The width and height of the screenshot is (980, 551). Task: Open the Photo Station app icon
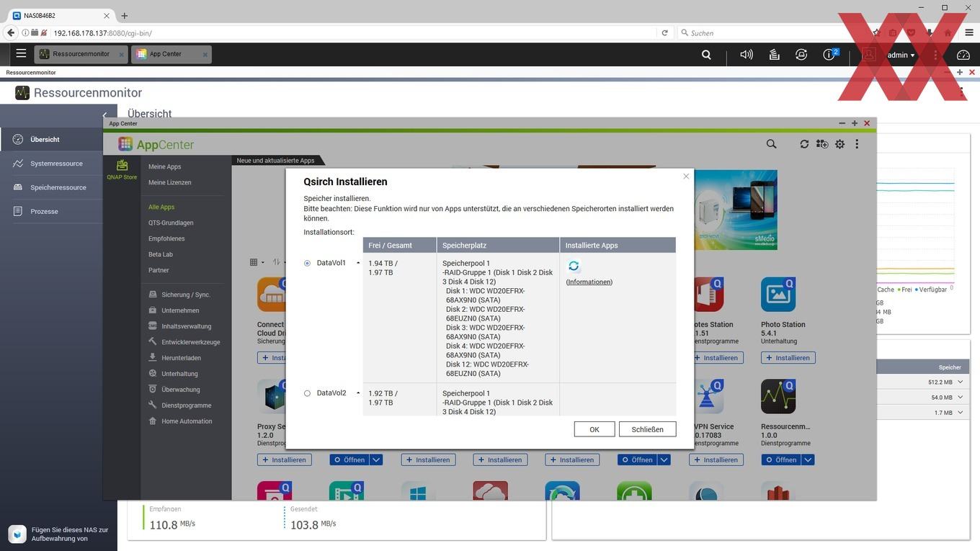coord(778,295)
